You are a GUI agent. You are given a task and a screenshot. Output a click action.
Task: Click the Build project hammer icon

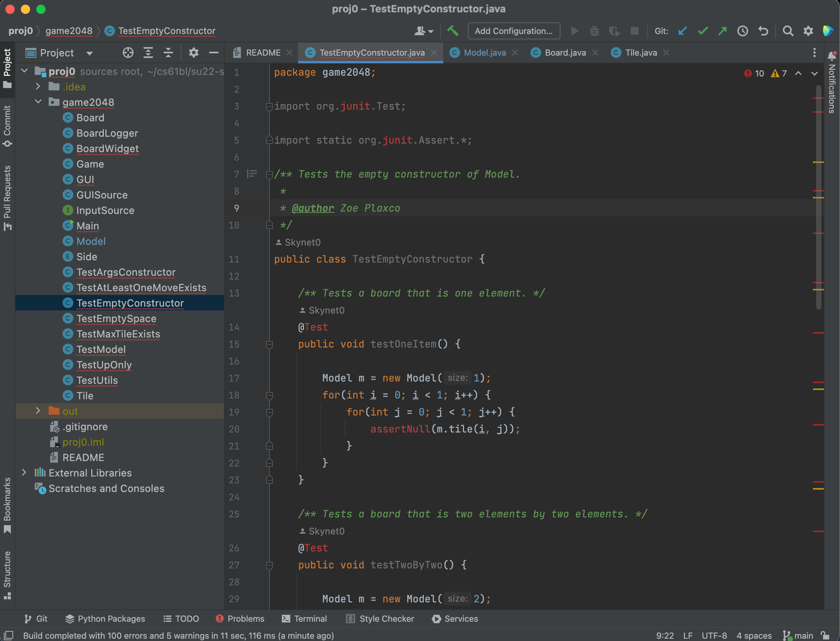(x=452, y=31)
